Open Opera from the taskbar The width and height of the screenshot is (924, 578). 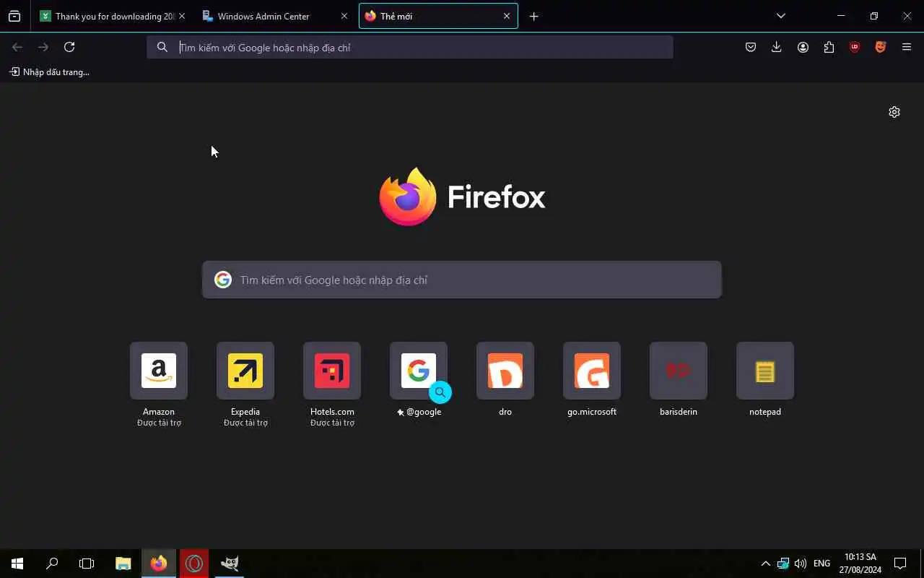pos(194,564)
